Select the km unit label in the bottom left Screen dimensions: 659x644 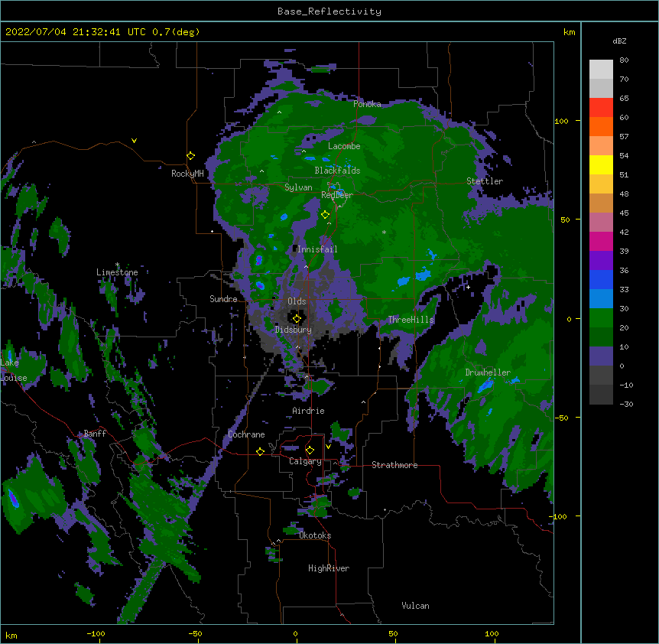click(11, 635)
